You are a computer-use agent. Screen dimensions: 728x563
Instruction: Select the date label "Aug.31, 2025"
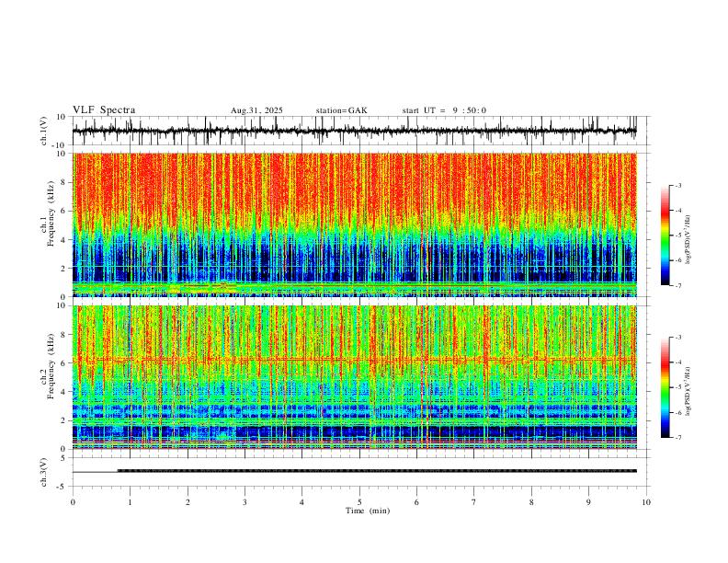point(256,110)
